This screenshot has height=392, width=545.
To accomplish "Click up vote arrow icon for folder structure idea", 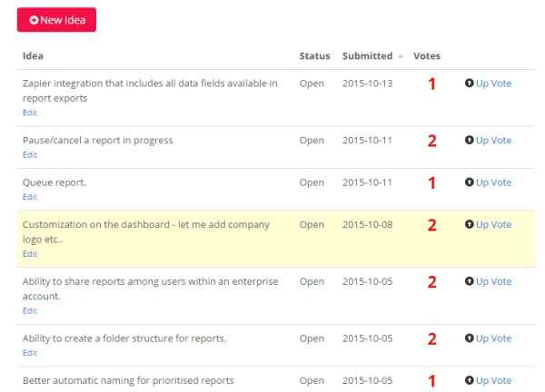I will (469, 338).
